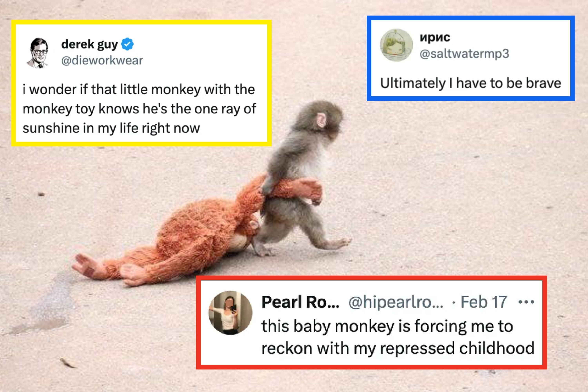588x392 pixels.
Task: Select the 'ray of sunshine' tweet text
Action: coord(139,109)
